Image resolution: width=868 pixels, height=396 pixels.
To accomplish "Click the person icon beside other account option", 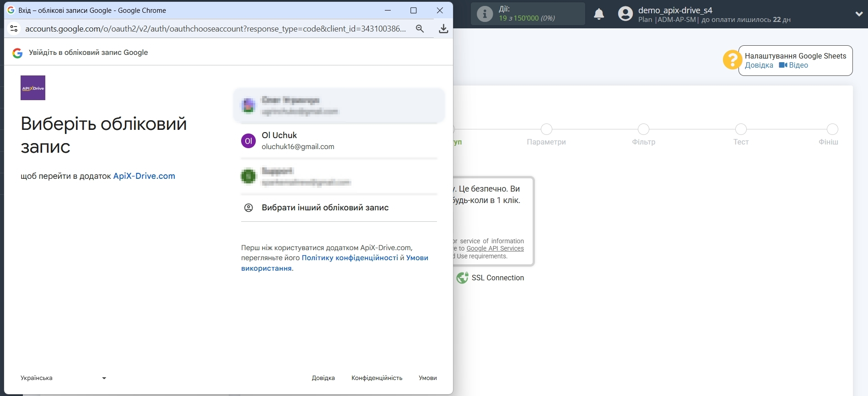I will 248,208.
